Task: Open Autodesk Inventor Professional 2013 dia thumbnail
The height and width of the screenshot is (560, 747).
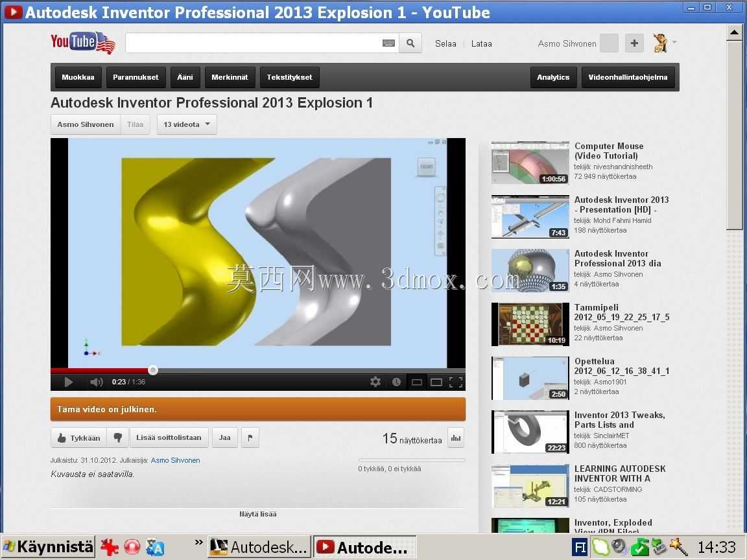Action: tap(530, 270)
